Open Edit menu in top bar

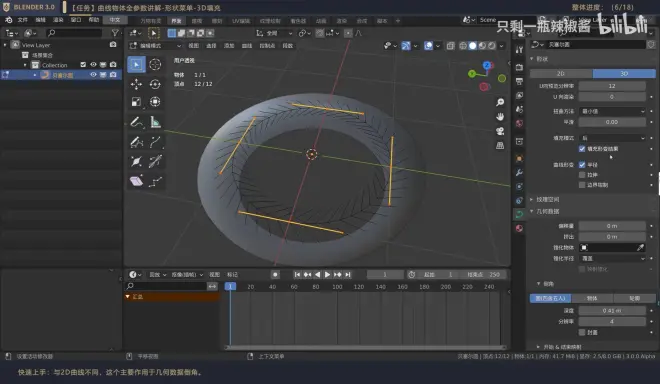tap(40, 20)
